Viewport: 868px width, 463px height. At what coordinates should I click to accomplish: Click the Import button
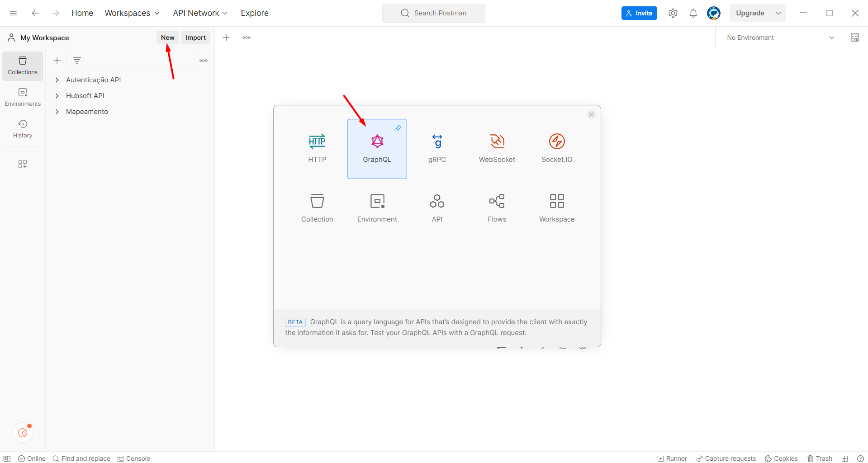(195, 38)
